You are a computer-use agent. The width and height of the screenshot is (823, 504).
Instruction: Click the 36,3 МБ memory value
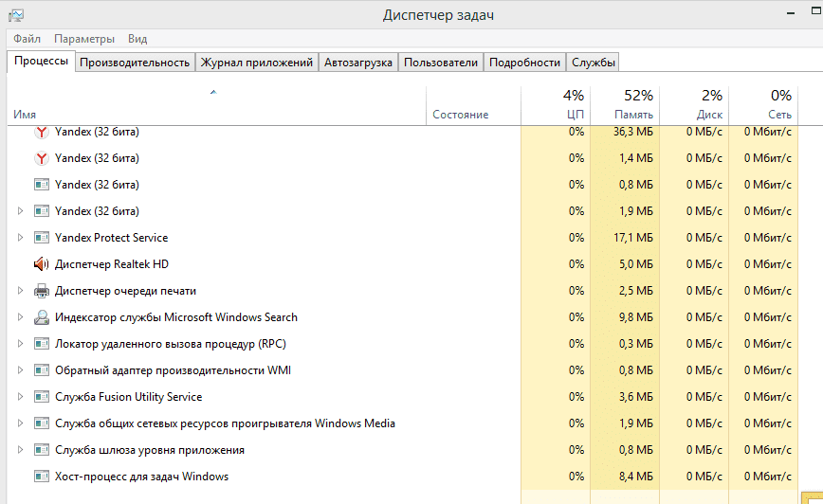tap(633, 132)
